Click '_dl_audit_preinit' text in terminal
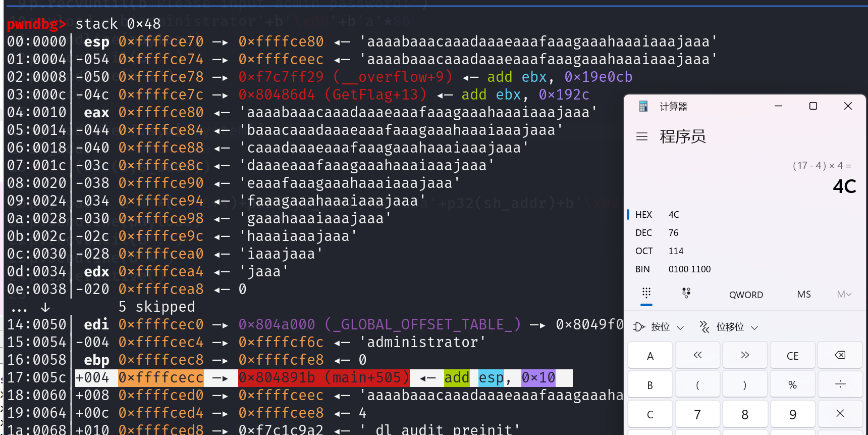The width and height of the screenshot is (868, 435). pyautogui.click(x=440, y=429)
